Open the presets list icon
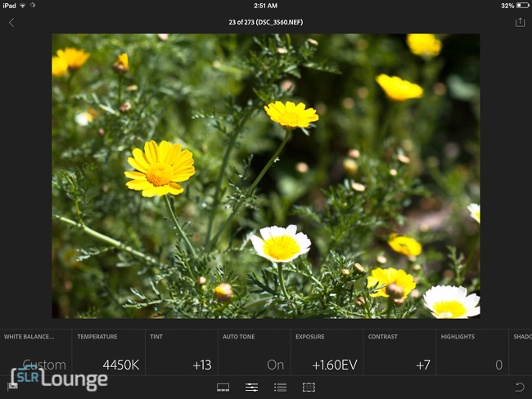The height and width of the screenshot is (399, 532). tap(280, 387)
